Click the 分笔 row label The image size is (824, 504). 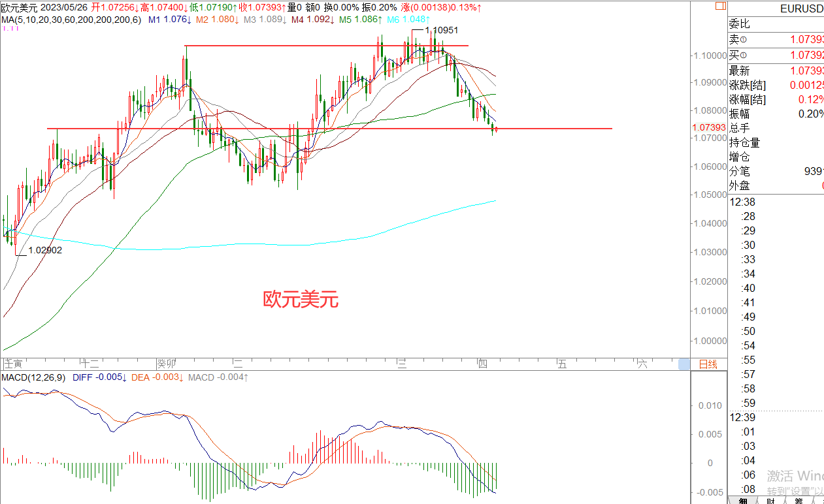coord(740,171)
